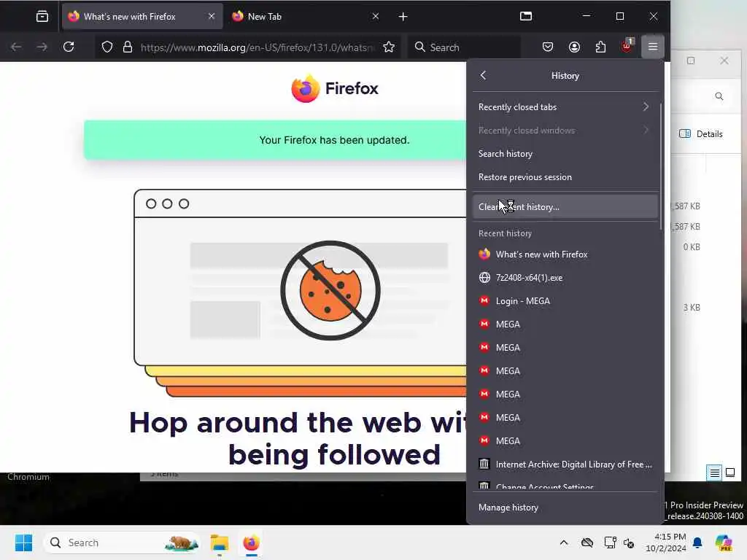Go forward with the Forward arrow
This screenshot has height=560, width=747.
pyautogui.click(x=42, y=47)
